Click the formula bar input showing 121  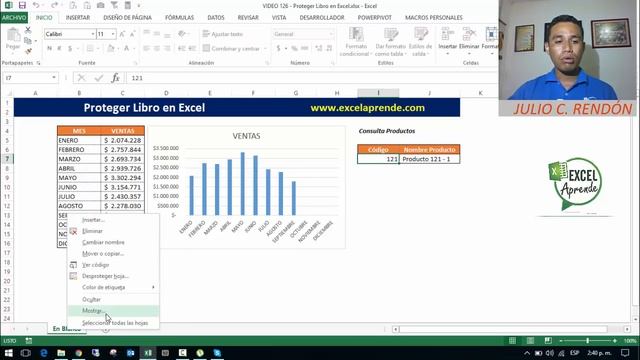click(312, 78)
